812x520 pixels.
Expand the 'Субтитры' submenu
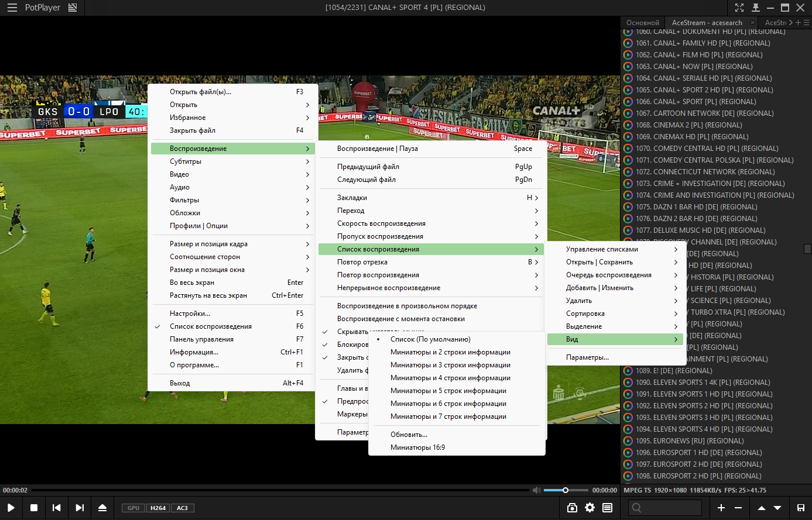pos(186,161)
